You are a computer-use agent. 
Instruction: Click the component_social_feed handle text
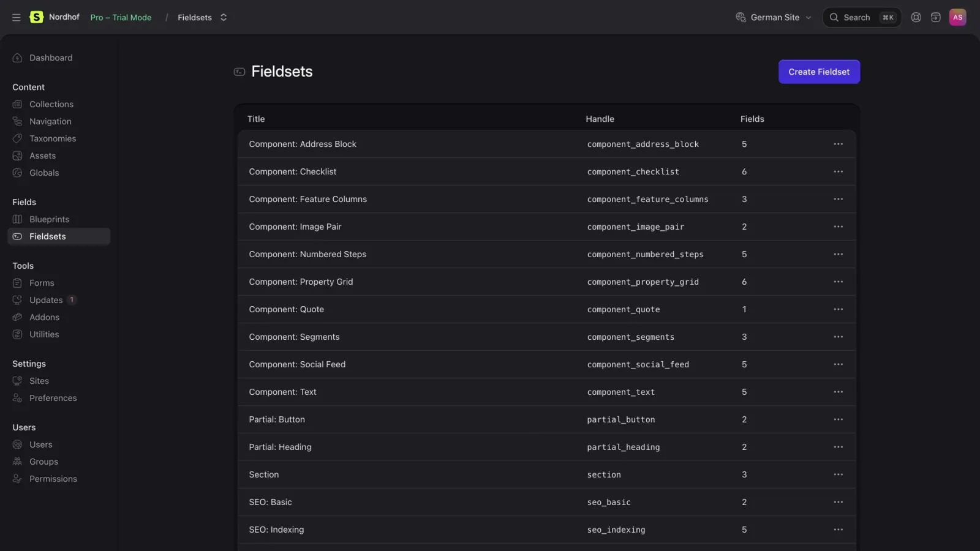[x=638, y=364]
